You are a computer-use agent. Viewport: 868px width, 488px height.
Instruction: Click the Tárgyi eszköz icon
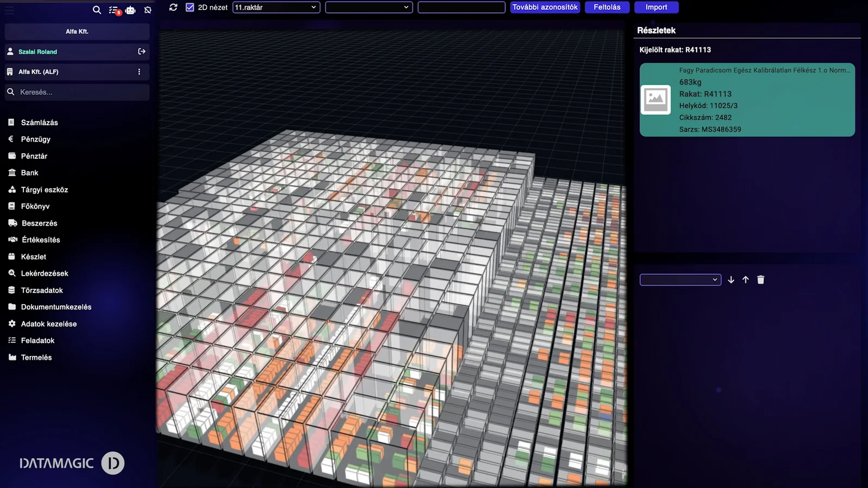click(x=12, y=190)
